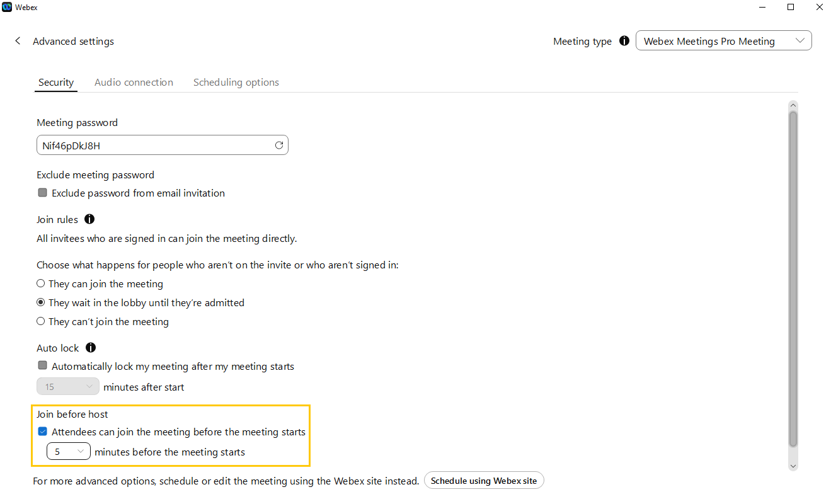Regenerate the meeting password with refresh icon

tap(279, 146)
